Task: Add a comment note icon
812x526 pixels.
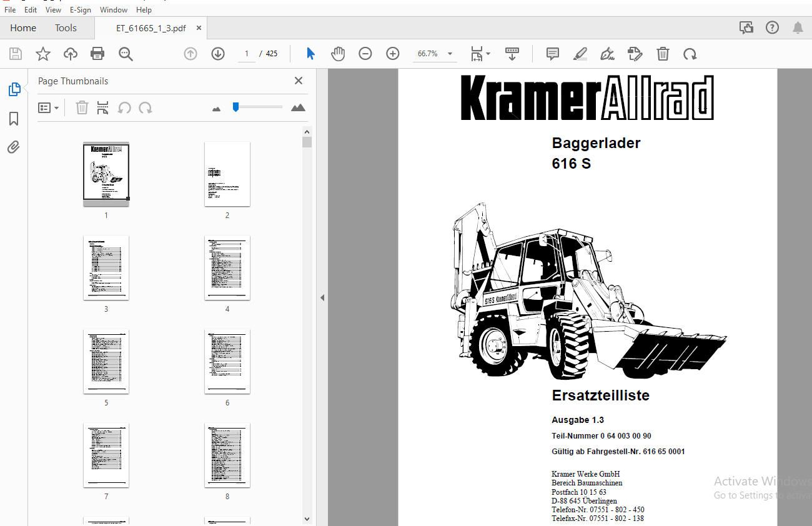Action: coord(553,54)
